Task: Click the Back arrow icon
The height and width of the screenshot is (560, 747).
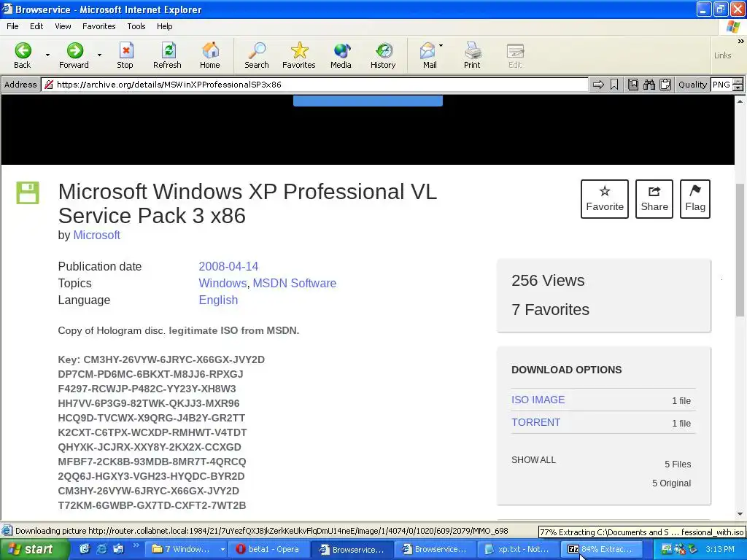Action: 23,50
